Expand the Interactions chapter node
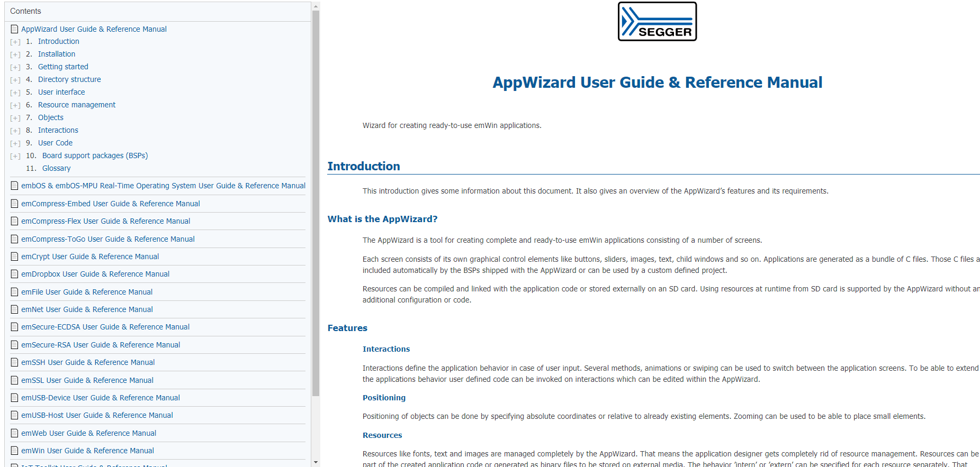Image resolution: width=980 pixels, height=467 pixels. (15, 131)
